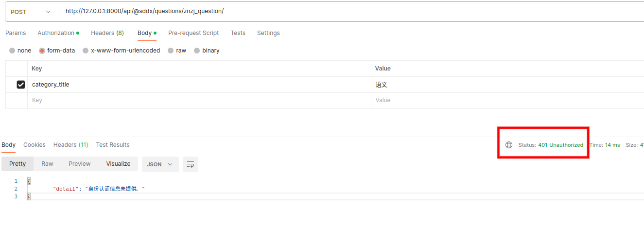
Task: Select the x-www-form-urlencoded radio option
Action: pos(86,51)
